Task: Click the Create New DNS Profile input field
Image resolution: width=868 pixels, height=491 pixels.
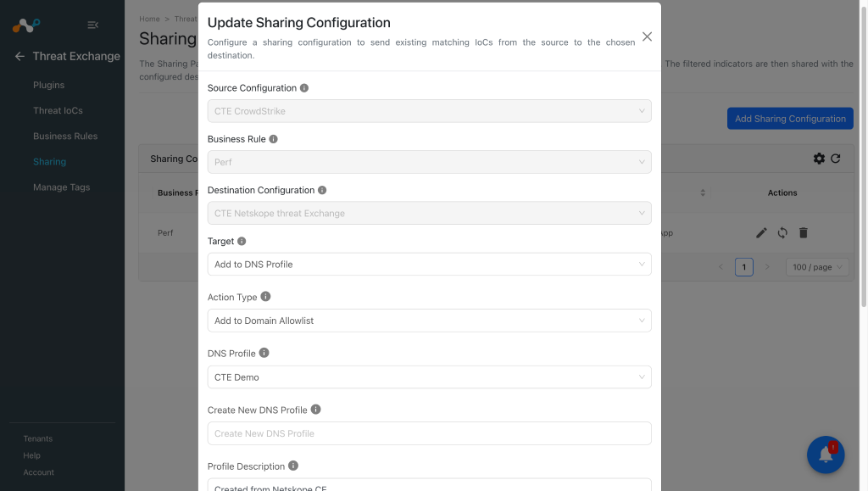Action: tap(429, 433)
